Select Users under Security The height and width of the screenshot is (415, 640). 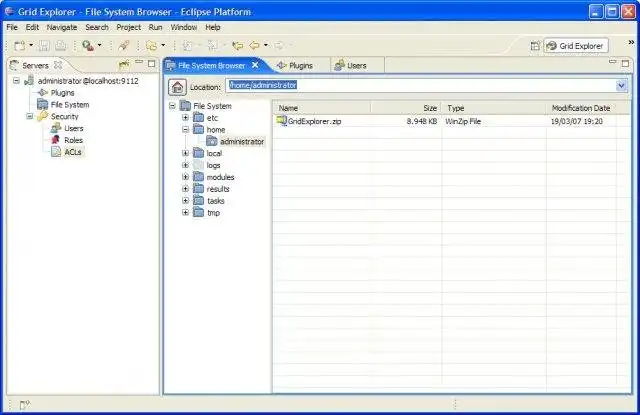[73, 129]
